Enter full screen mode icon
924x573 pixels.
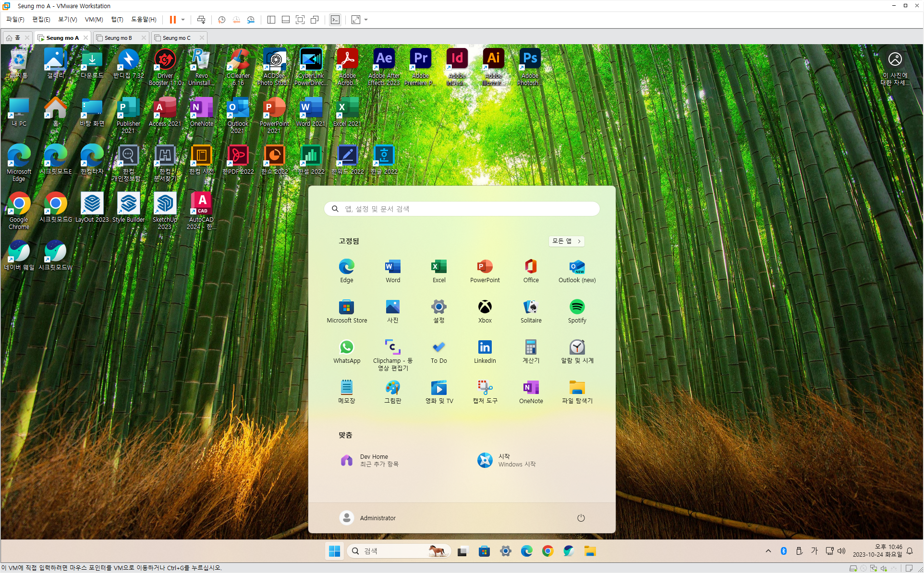[x=300, y=20]
